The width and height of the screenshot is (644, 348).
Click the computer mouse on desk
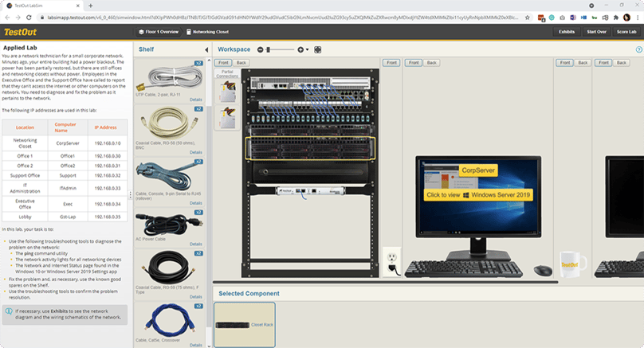[543, 271]
